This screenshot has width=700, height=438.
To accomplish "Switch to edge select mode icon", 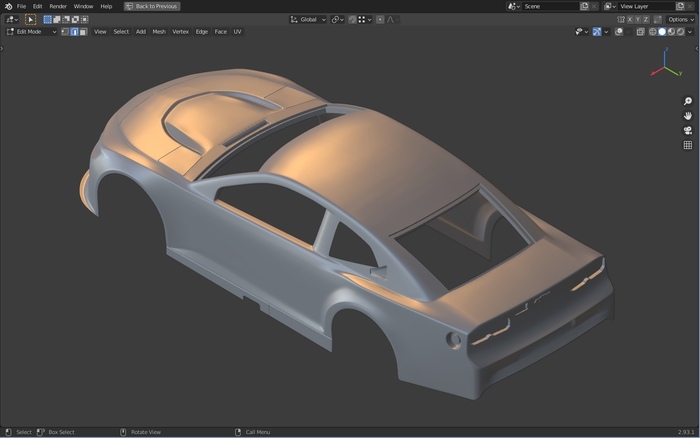I will coord(74,32).
